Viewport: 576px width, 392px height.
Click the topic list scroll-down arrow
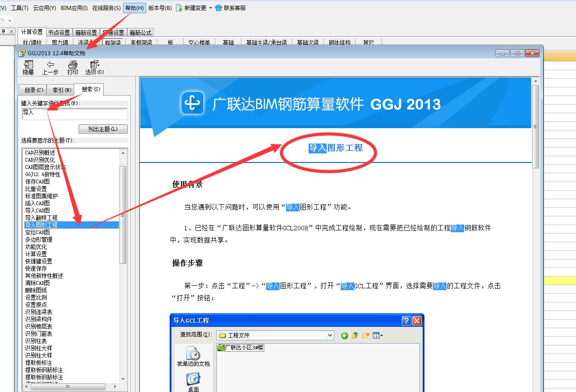123,379
